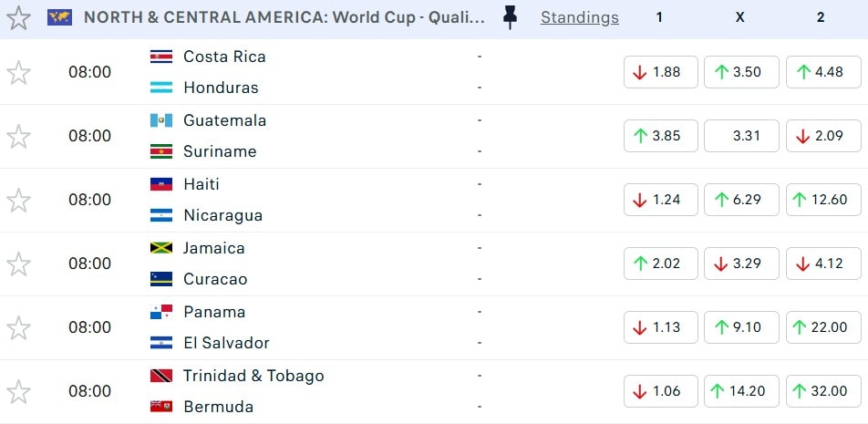The height and width of the screenshot is (424, 868).
Task: Pick draw odds 9.10 for Panama match
Action: pos(741,327)
